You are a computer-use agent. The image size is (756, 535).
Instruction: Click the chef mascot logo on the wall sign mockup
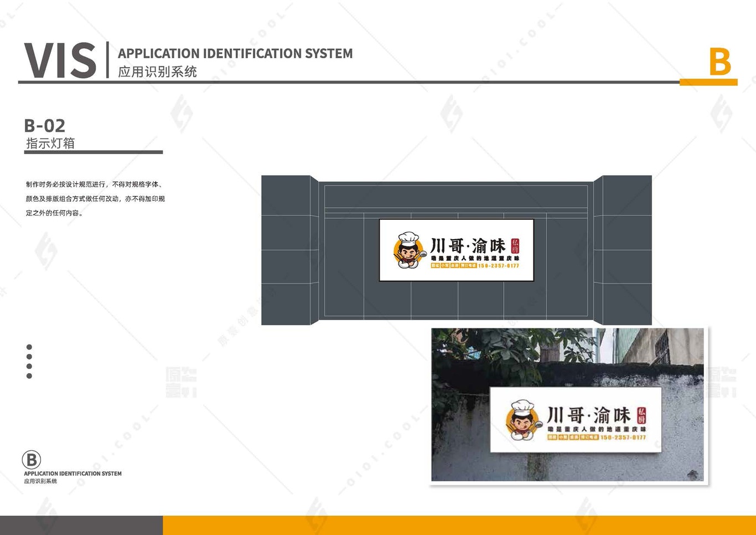point(410,250)
